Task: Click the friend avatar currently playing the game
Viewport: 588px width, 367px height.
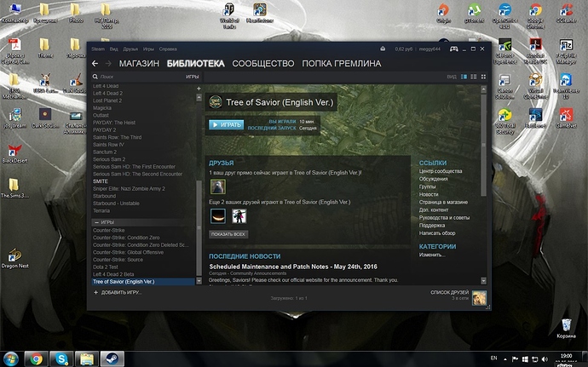Action: point(218,186)
